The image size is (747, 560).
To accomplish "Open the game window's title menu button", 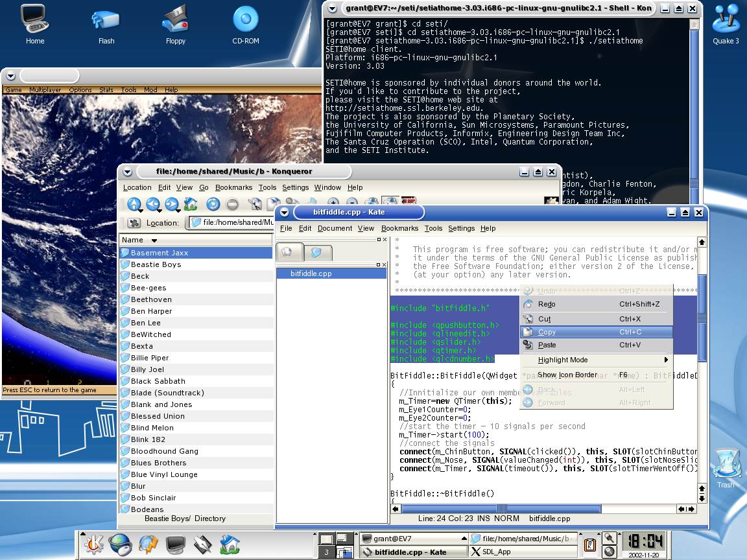I will click(11, 76).
